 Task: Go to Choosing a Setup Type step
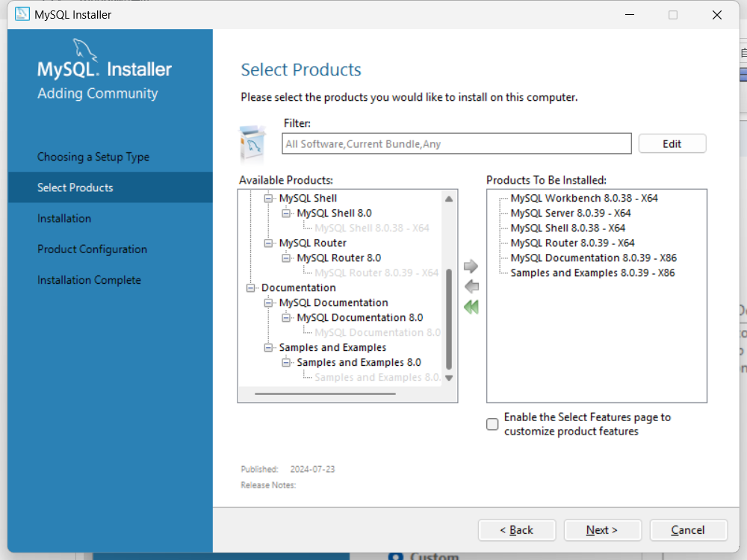click(93, 157)
